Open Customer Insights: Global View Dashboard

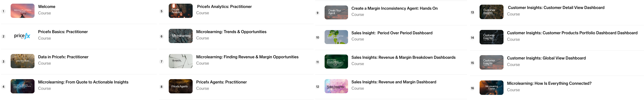pos(546,58)
